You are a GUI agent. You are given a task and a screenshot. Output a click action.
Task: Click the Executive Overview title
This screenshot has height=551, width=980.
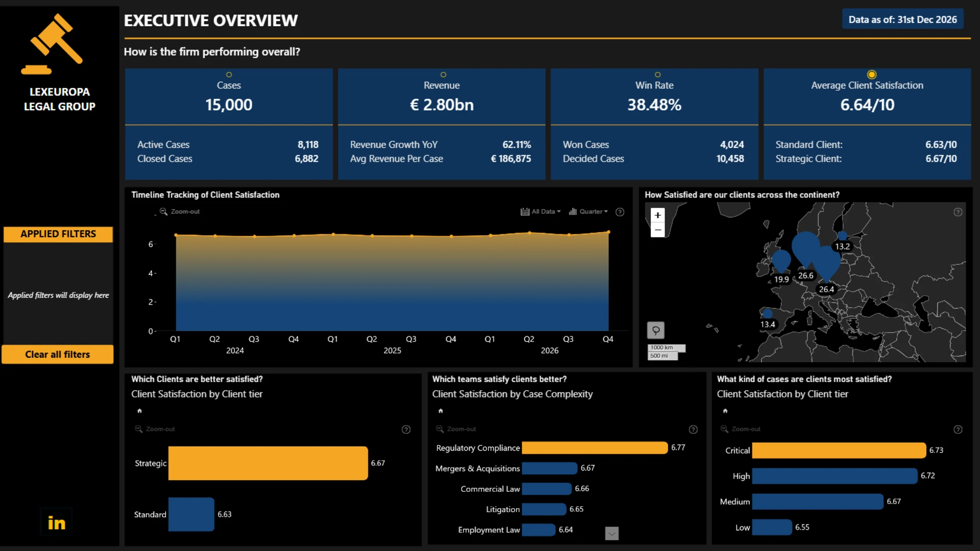211,20
